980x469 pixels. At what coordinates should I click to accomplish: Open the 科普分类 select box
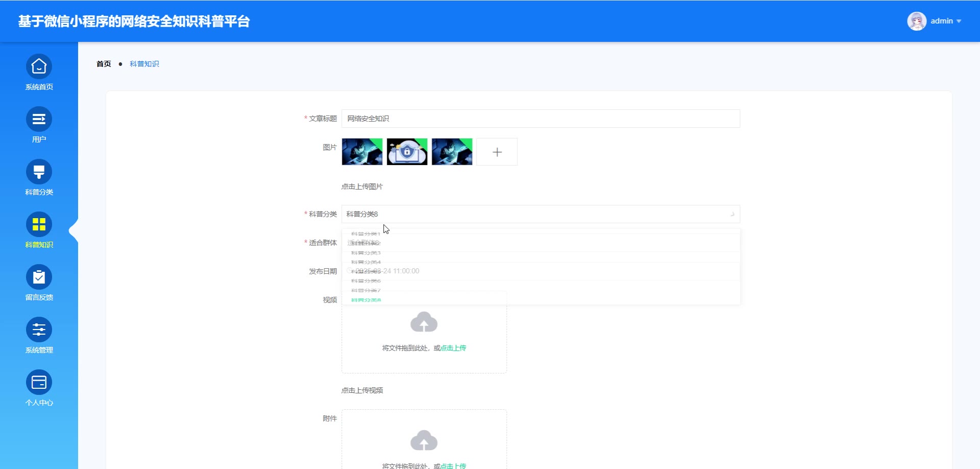point(541,214)
